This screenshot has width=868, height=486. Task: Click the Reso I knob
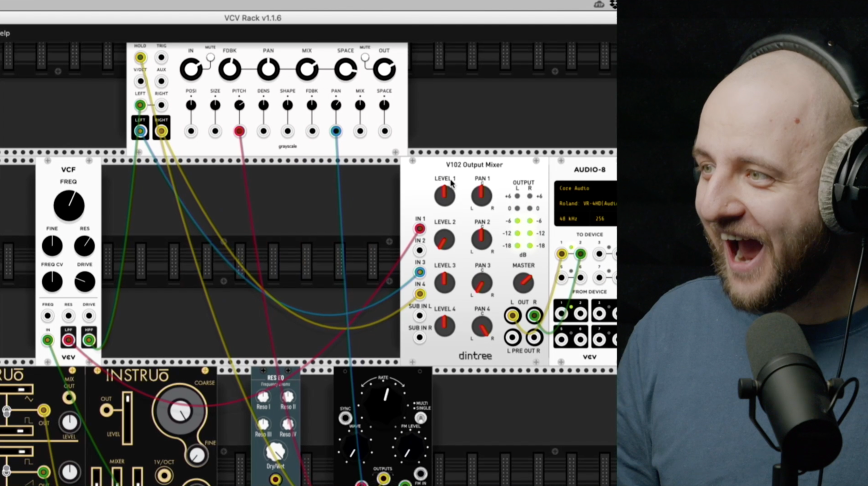[263, 397]
